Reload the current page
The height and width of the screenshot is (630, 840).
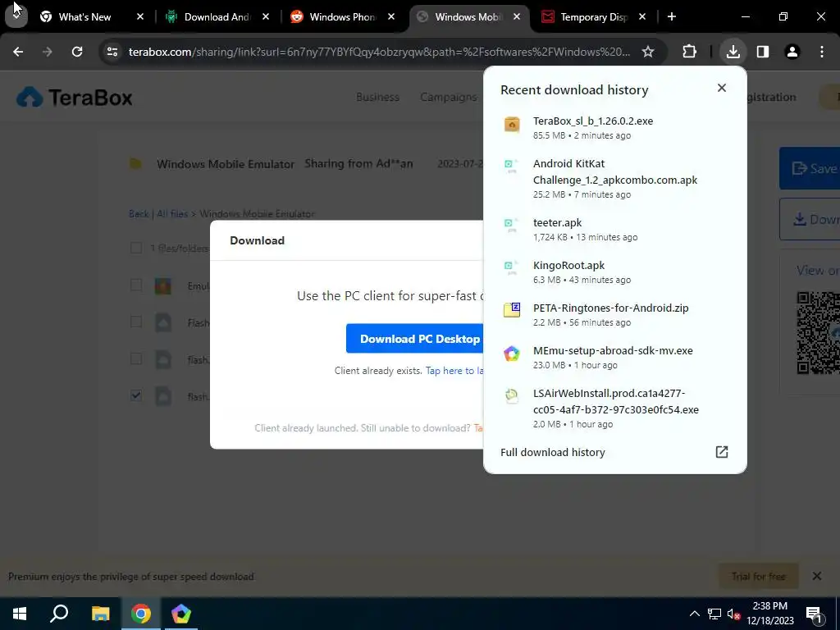pyautogui.click(x=77, y=52)
